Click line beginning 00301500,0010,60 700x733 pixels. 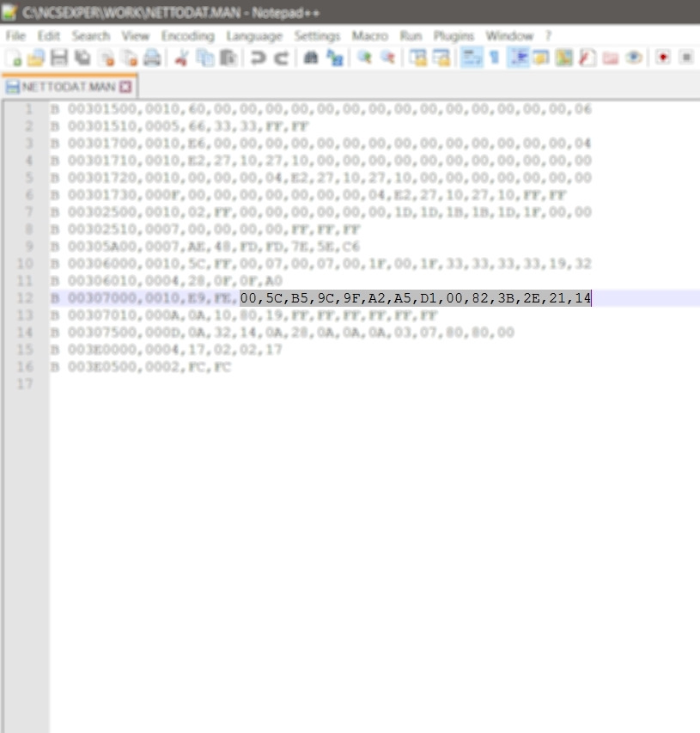point(321,109)
